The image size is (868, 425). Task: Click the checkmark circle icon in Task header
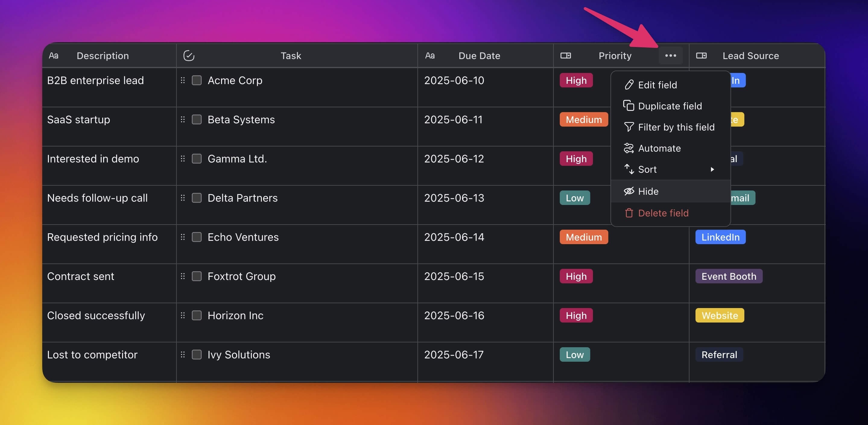(189, 55)
